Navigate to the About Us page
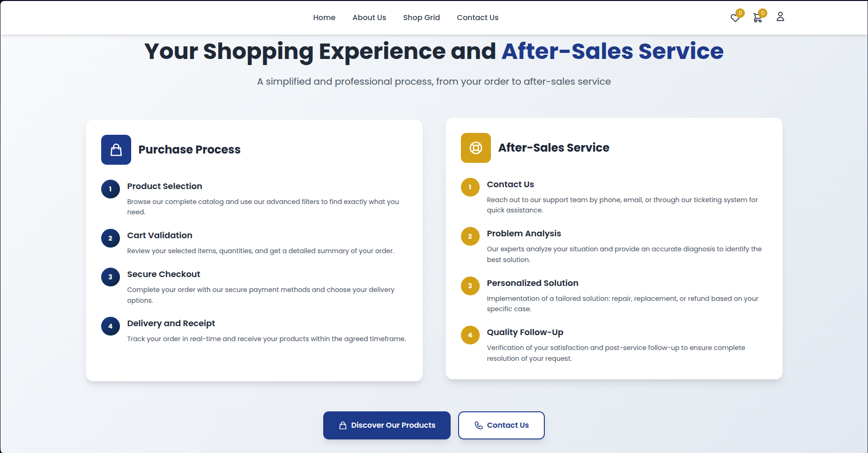This screenshot has width=868, height=453. (369, 17)
